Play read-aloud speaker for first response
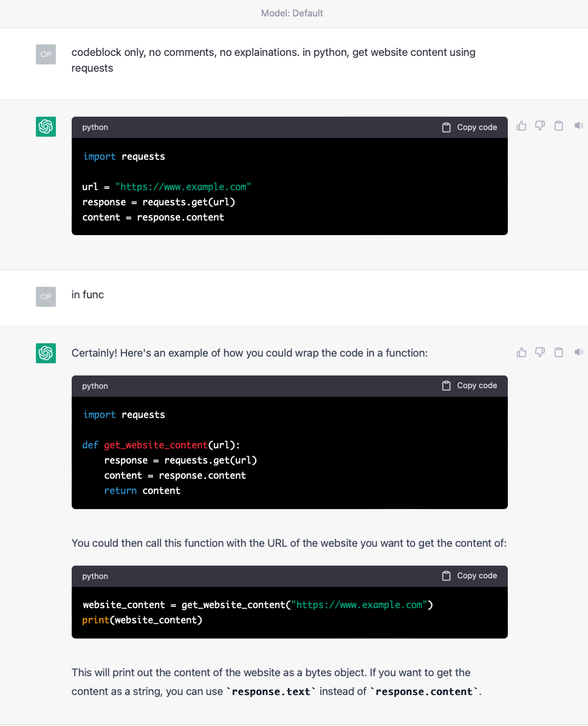 coord(578,126)
